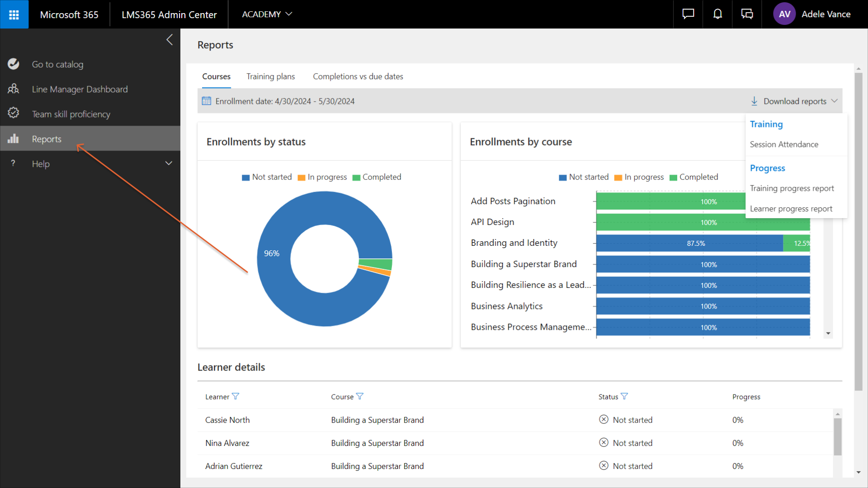Switch to the Training plans tab
This screenshot has width=868, height=488.
pyautogui.click(x=270, y=76)
